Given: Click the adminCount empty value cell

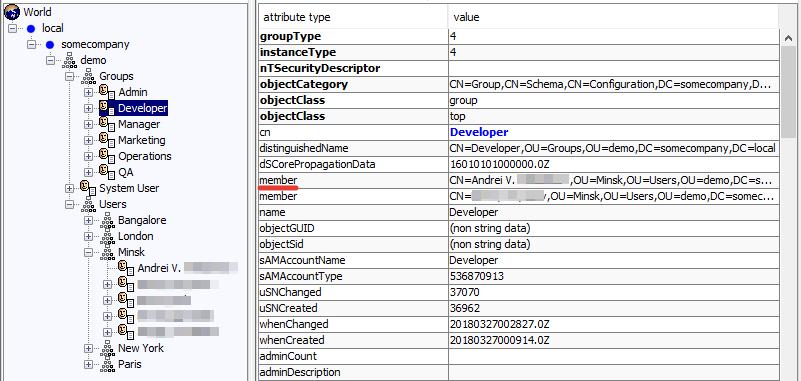Looking at the screenshot, I should point(614,356).
